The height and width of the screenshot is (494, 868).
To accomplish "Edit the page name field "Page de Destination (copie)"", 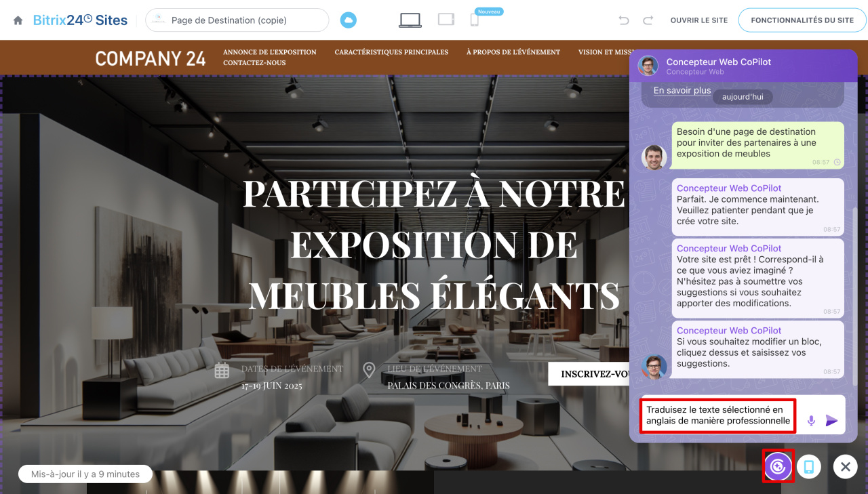I will click(x=237, y=20).
